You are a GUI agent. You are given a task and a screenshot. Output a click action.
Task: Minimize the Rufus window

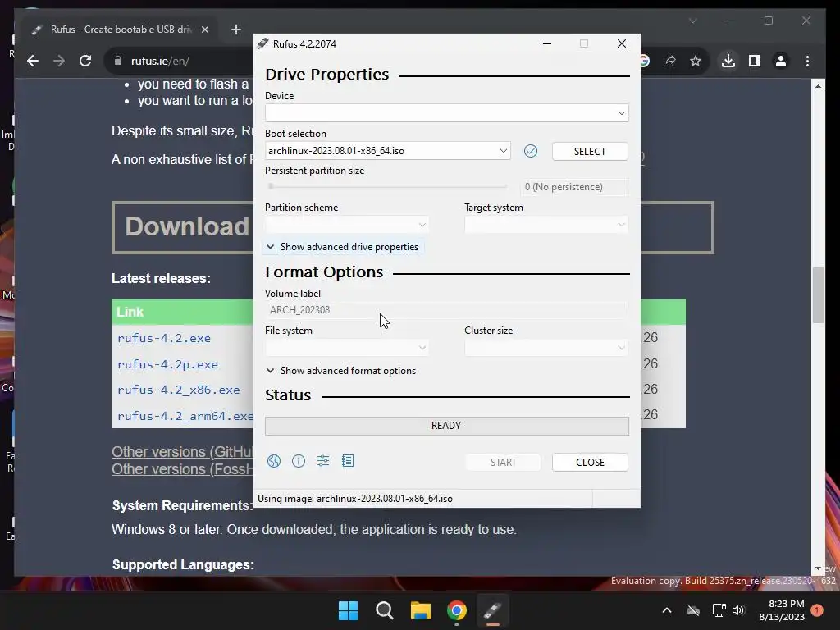pyautogui.click(x=547, y=44)
